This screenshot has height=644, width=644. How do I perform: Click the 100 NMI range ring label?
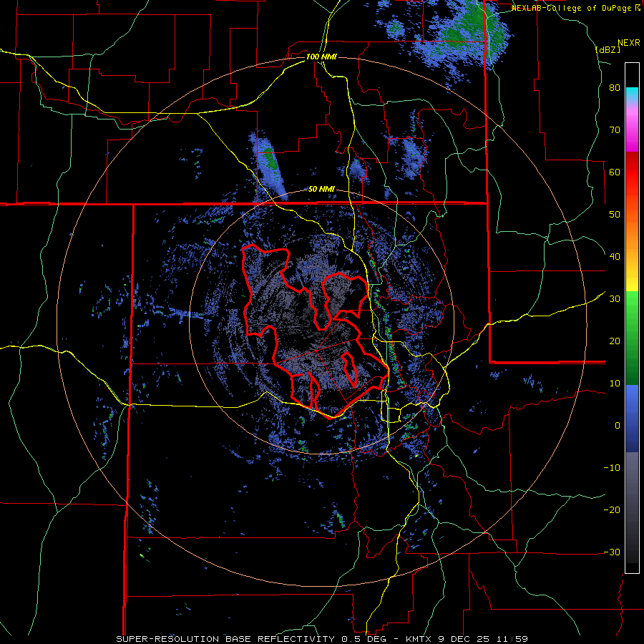[321, 57]
